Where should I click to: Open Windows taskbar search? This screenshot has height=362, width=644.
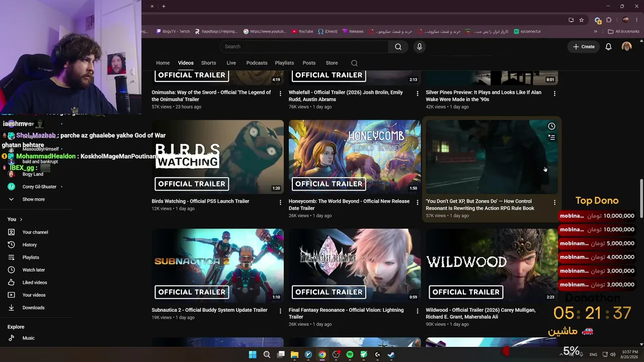(267, 354)
